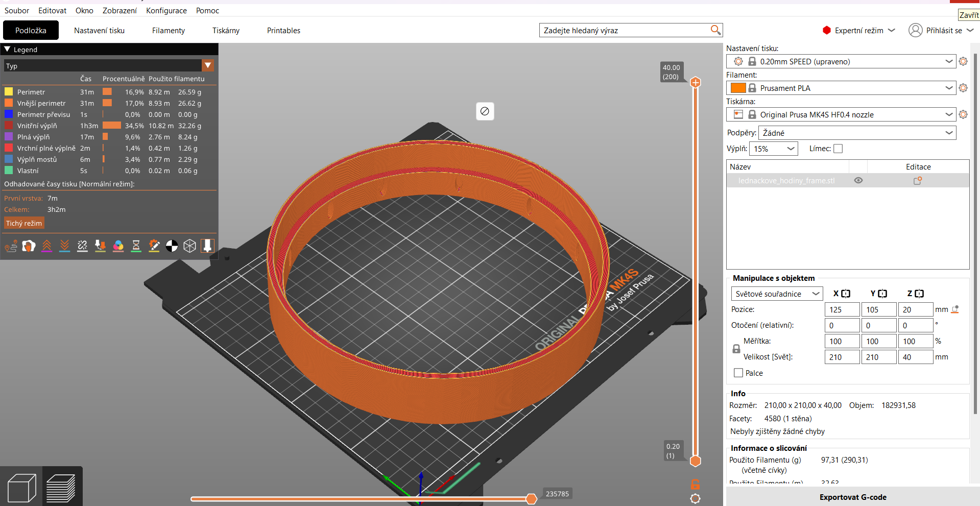This screenshot has height=506, width=980.
Task: Open printer settings gear next to MK4S
Action: (963, 114)
